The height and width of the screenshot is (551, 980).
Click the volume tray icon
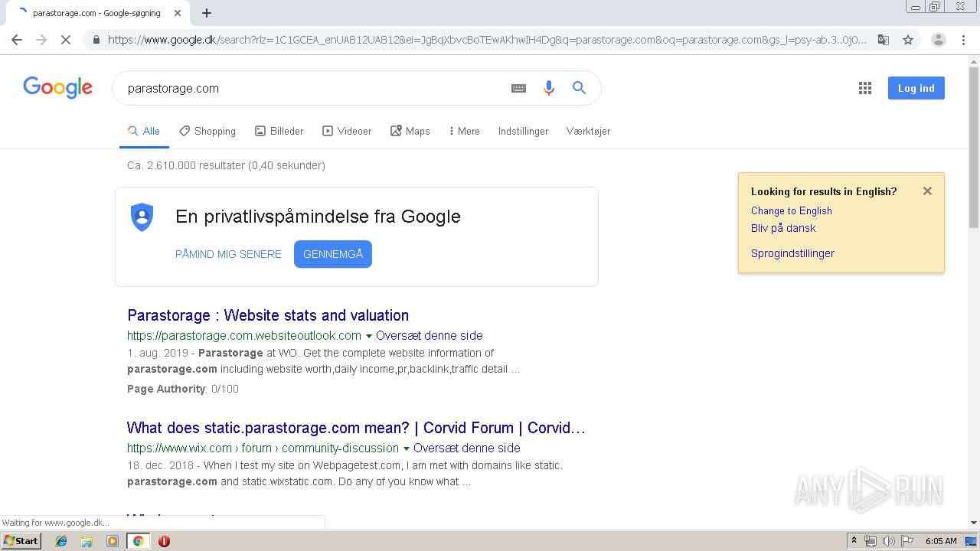(888, 541)
